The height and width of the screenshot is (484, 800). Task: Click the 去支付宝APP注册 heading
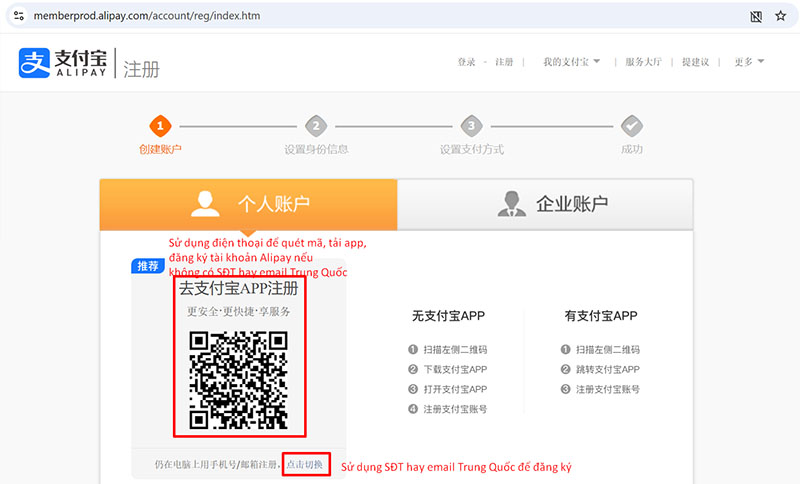tap(238, 289)
